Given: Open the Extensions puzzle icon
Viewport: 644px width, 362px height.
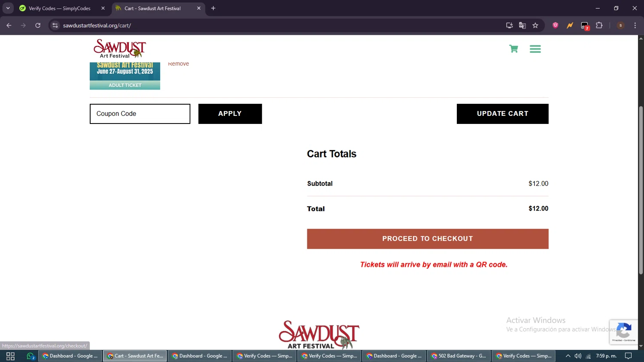Looking at the screenshot, I should coord(599,25).
